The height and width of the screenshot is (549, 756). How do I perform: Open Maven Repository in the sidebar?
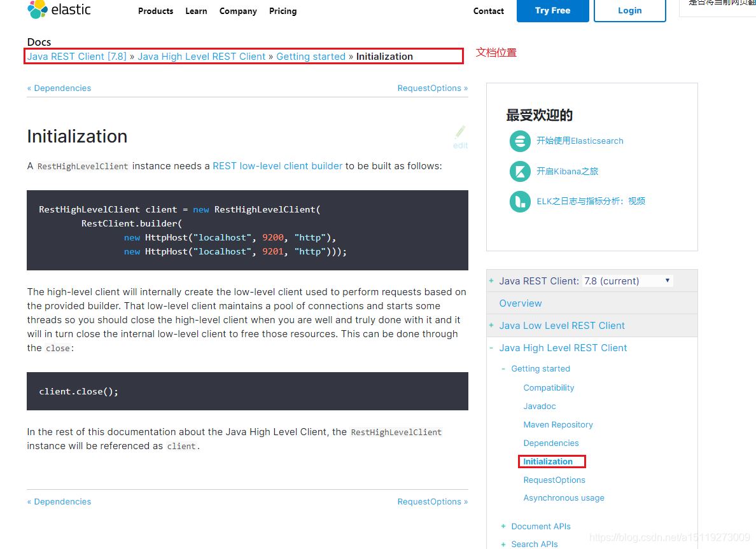pyautogui.click(x=558, y=425)
